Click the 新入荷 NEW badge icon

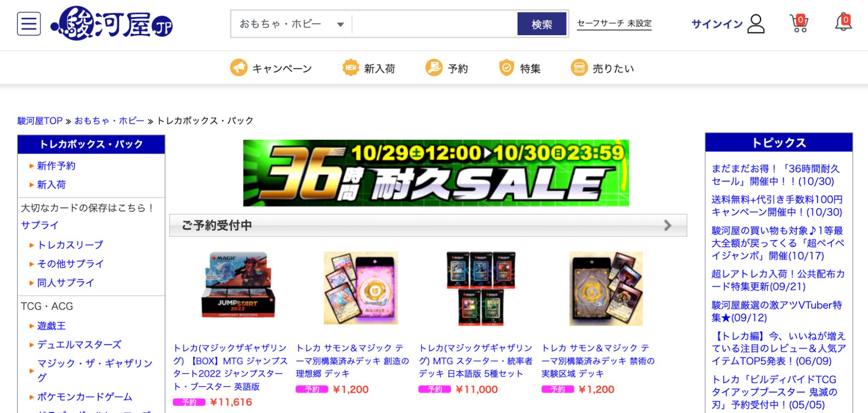coord(351,68)
